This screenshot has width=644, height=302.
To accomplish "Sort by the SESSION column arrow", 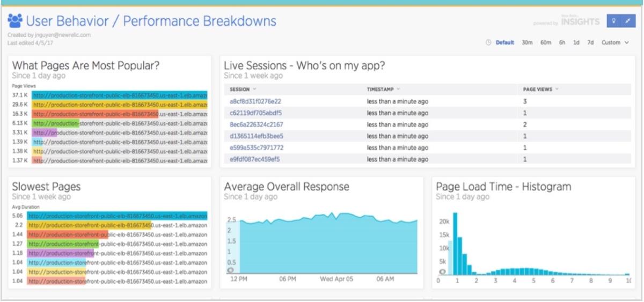I will [254, 89].
